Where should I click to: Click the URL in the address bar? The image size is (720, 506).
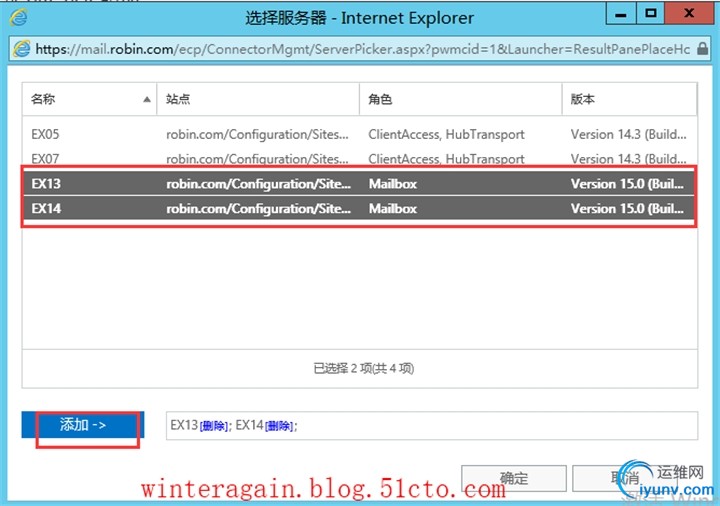(362, 49)
